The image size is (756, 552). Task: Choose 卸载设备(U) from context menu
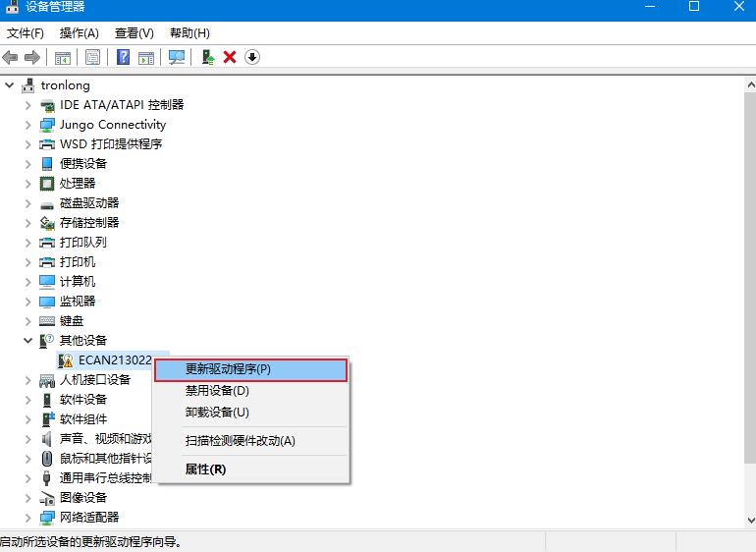(x=250, y=413)
